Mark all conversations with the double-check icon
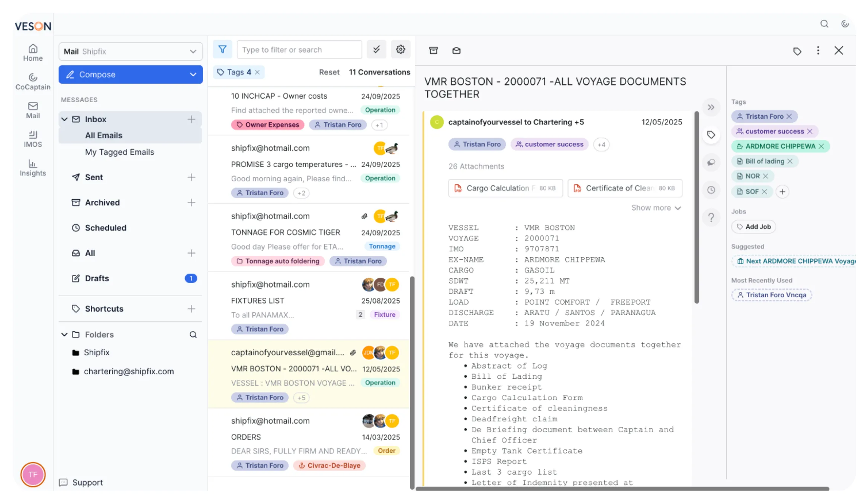868x504 pixels. (x=376, y=49)
